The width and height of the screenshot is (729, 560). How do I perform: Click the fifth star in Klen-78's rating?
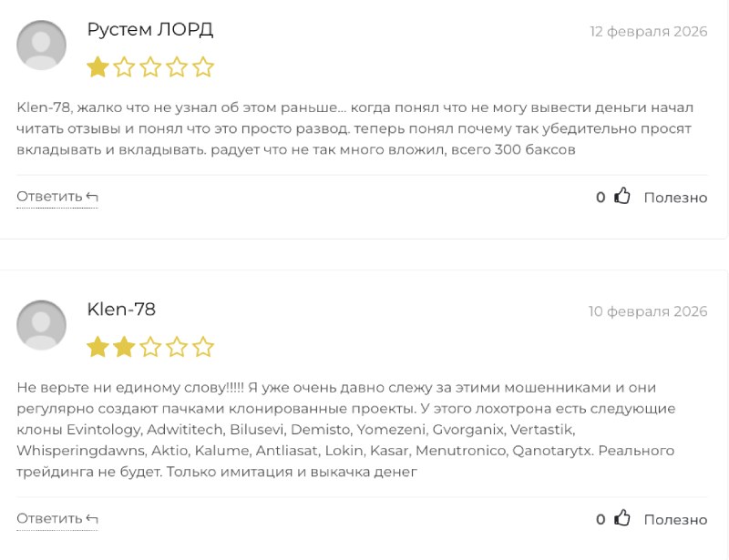click(203, 347)
